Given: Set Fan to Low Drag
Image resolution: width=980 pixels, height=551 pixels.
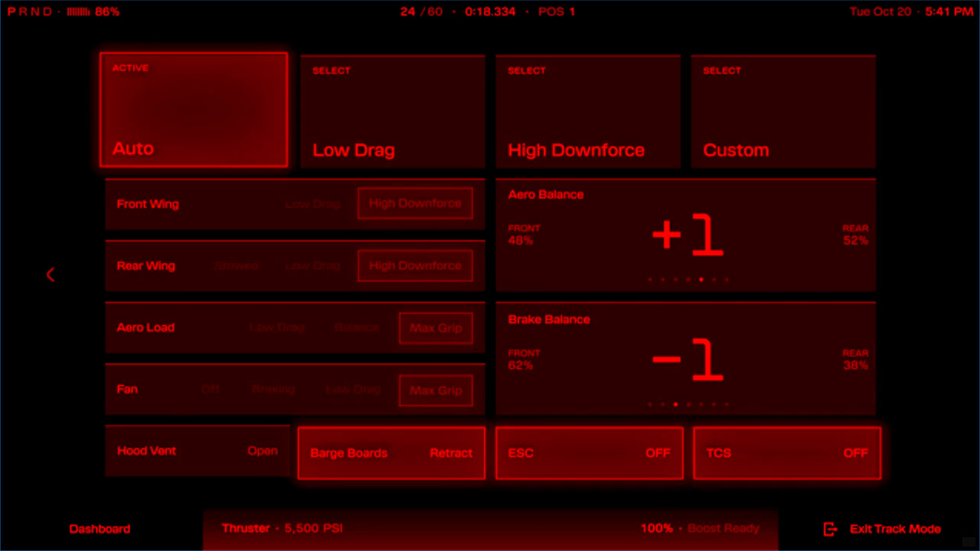Looking at the screenshot, I should click(x=353, y=389).
